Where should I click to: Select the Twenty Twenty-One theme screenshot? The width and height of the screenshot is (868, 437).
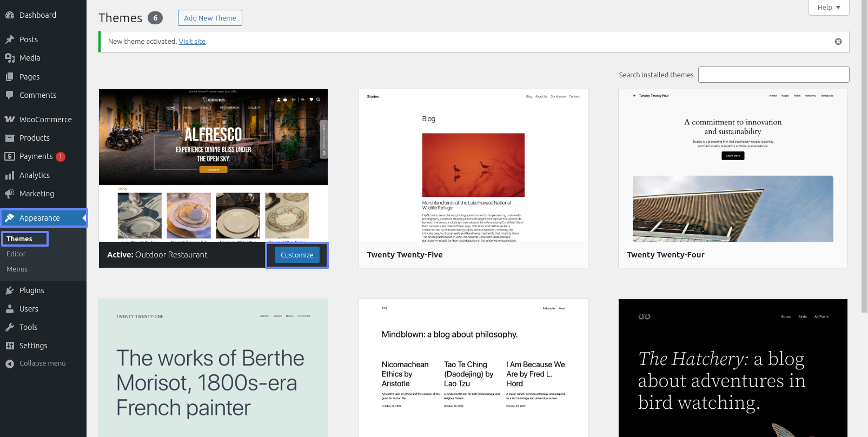click(x=213, y=368)
